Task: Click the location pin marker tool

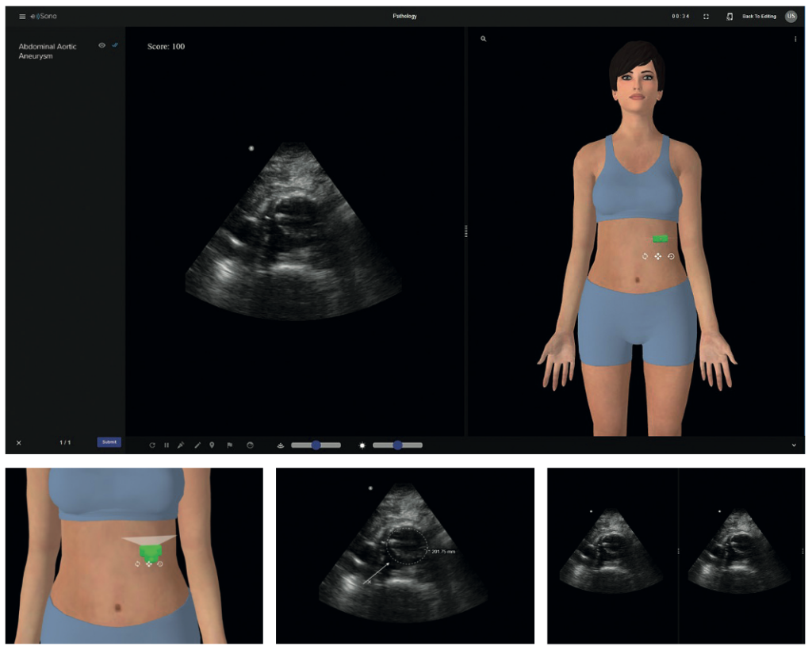Action: tap(212, 445)
